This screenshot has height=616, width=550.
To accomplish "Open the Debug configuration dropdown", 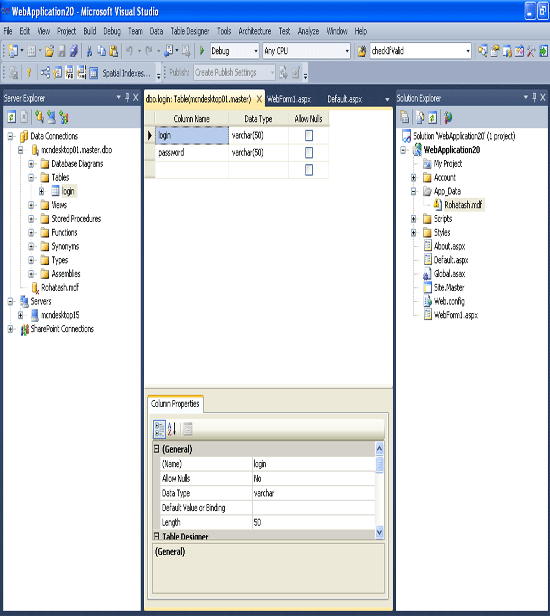I will [x=256, y=51].
